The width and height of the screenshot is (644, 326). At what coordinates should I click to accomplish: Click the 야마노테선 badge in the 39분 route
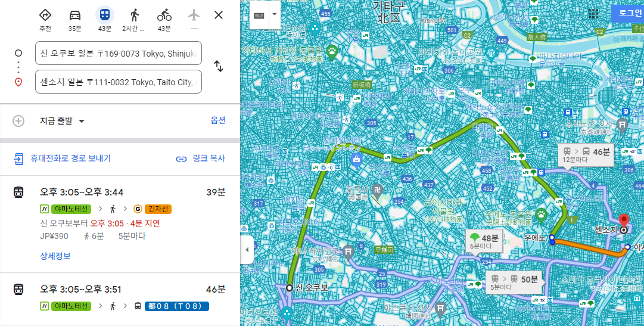coord(71,209)
